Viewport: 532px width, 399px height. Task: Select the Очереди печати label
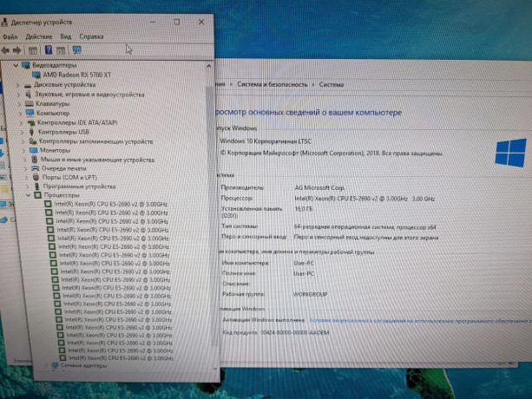coord(64,168)
